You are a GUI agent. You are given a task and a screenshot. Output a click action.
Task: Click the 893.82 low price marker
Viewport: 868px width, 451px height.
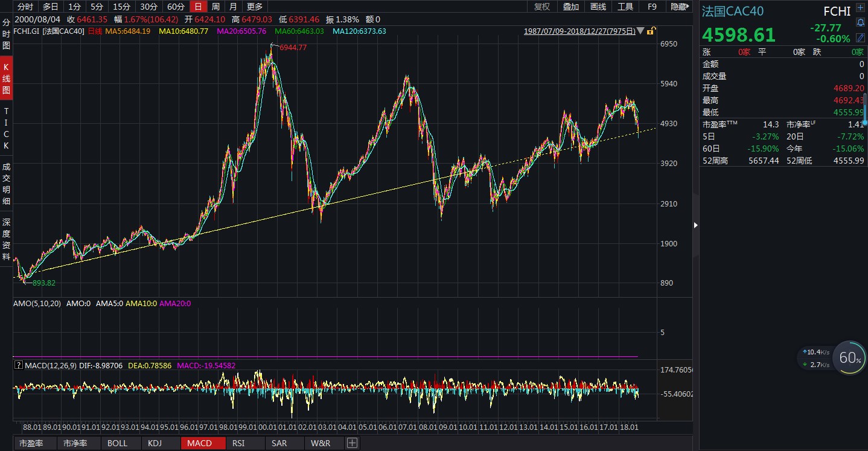pyautogui.click(x=43, y=283)
